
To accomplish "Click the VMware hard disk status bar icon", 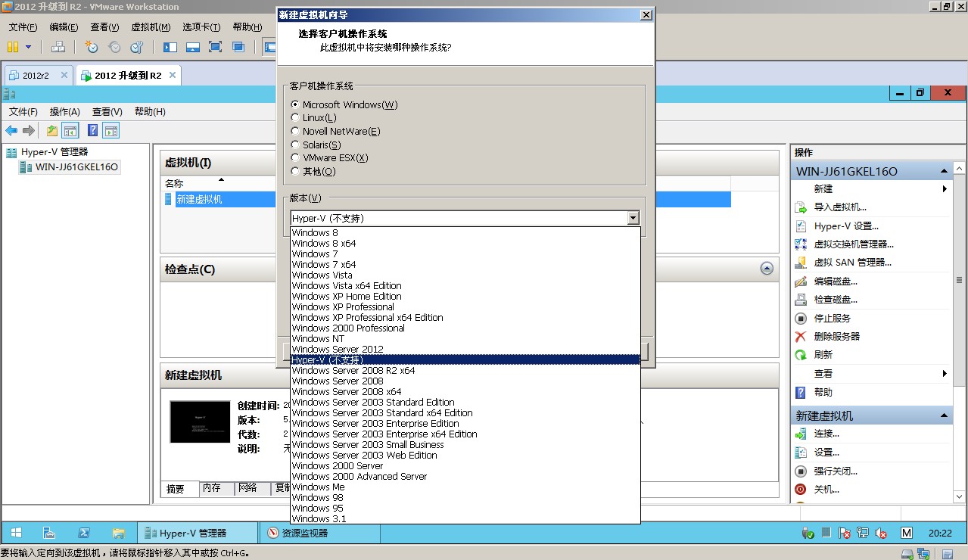I will (x=907, y=553).
